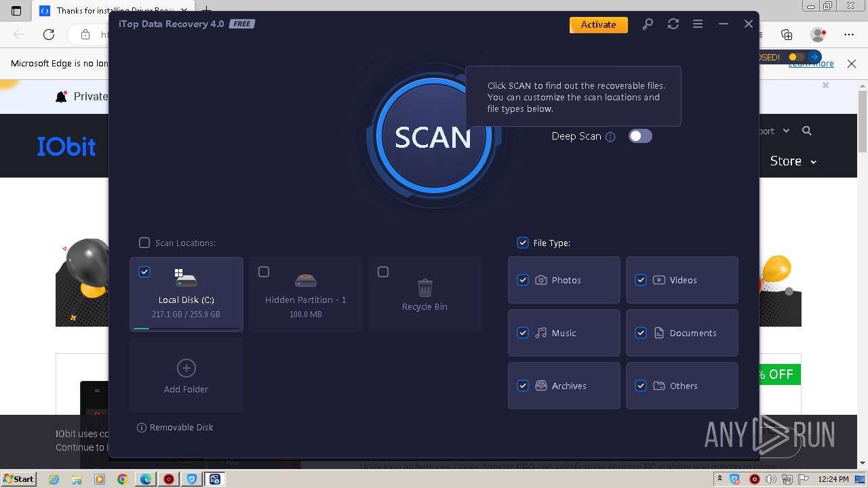Open the Store dropdown on IObit site

click(793, 161)
